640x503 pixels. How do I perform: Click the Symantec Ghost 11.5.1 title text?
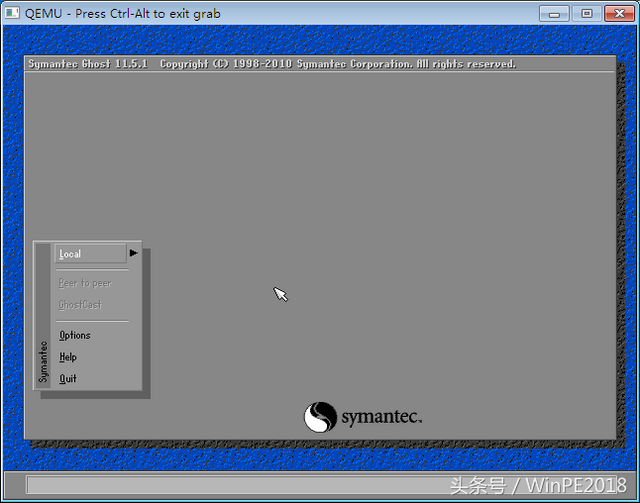click(x=88, y=64)
